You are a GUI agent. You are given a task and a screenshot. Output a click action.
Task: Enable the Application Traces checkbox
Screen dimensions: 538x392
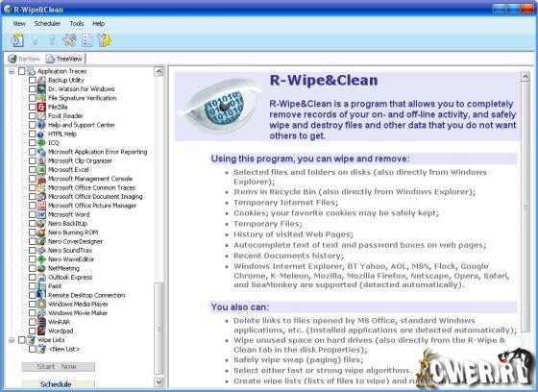(21, 71)
